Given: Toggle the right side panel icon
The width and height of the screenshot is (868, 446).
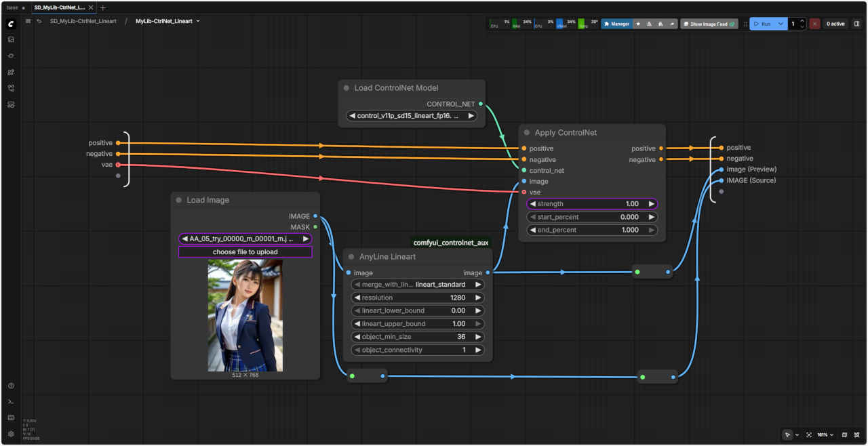Looking at the screenshot, I should [x=856, y=24].
